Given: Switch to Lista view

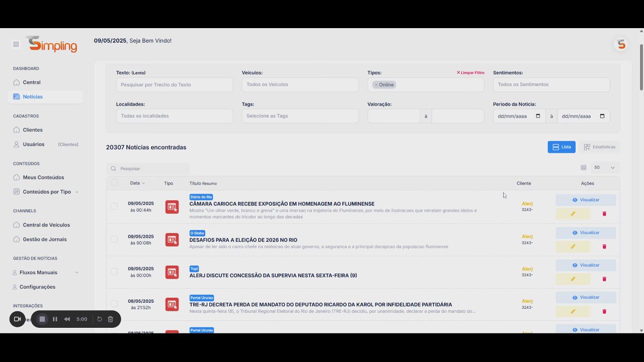Looking at the screenshot, I should tap(561, 147).
